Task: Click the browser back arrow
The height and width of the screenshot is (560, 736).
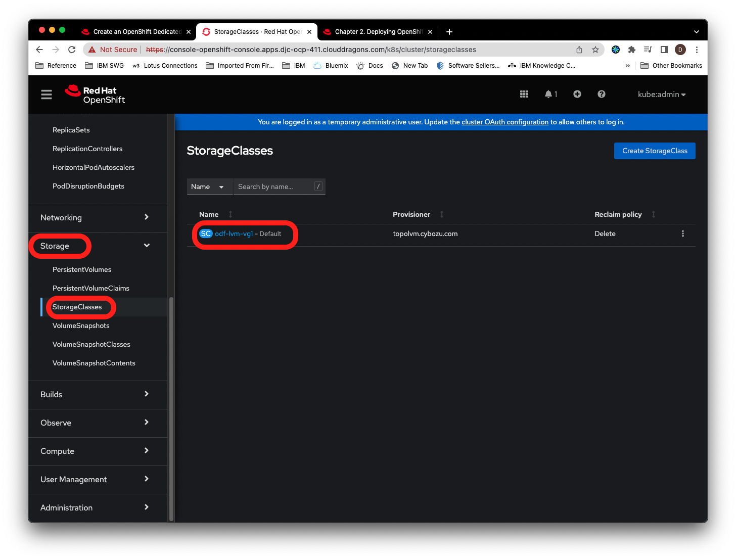Action: (39, 50)
